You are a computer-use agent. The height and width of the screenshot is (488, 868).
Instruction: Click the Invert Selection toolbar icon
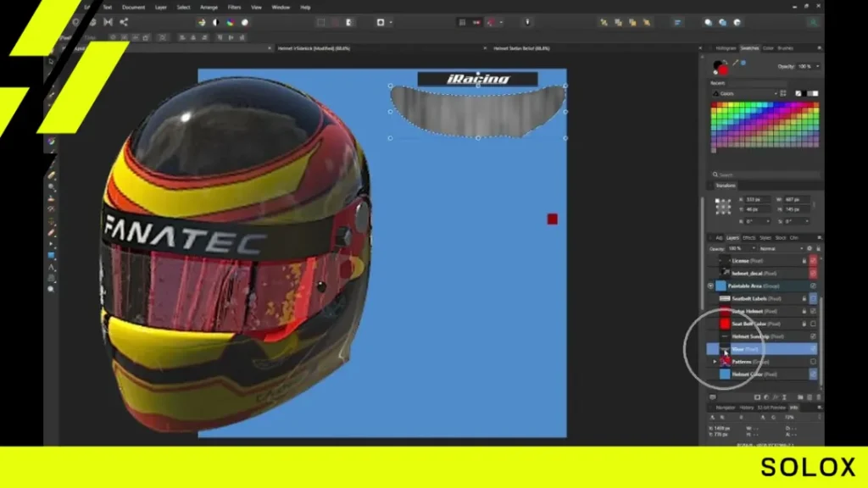tap(348, 23)
